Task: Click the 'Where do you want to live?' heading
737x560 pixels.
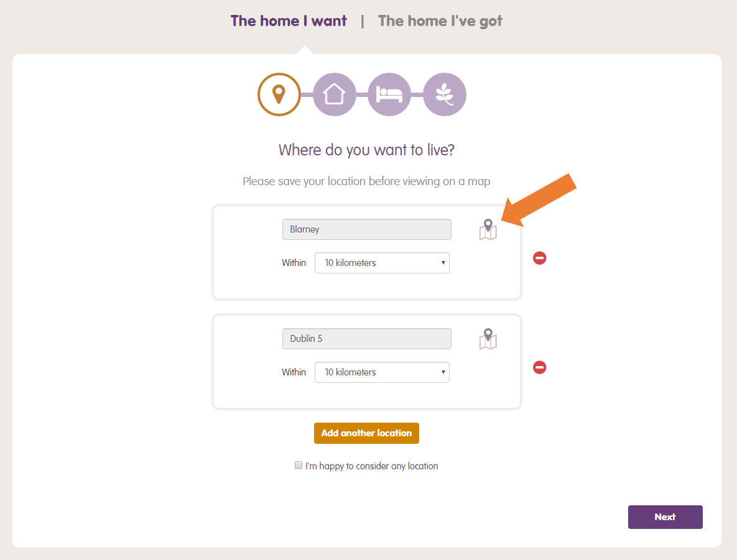Action: point(366,150)
